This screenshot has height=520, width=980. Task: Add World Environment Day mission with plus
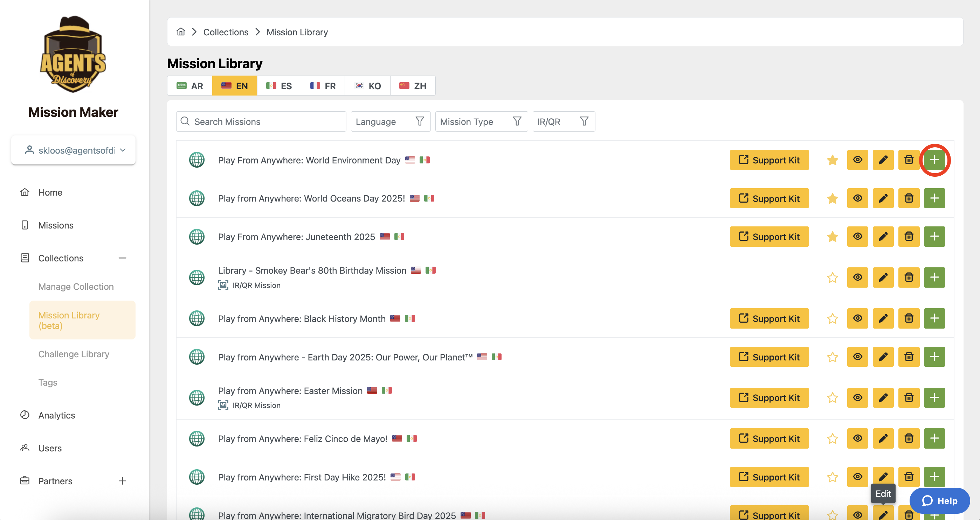tap(934, 160)
